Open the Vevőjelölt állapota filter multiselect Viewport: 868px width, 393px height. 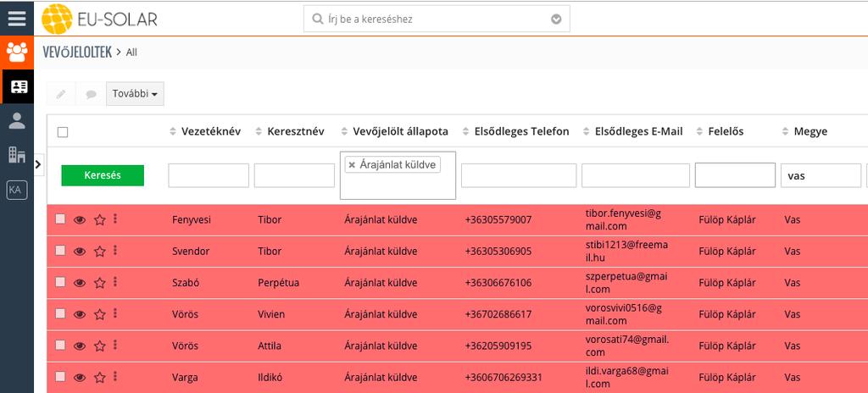pos(398,175)
